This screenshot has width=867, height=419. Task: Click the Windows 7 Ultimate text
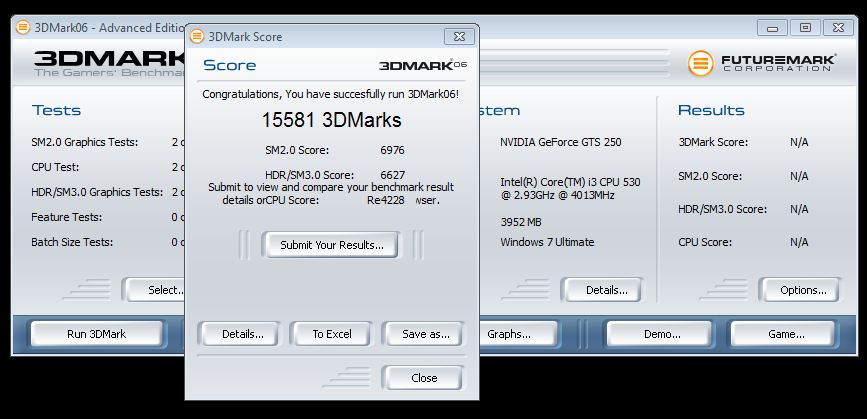tap(547, 242)
